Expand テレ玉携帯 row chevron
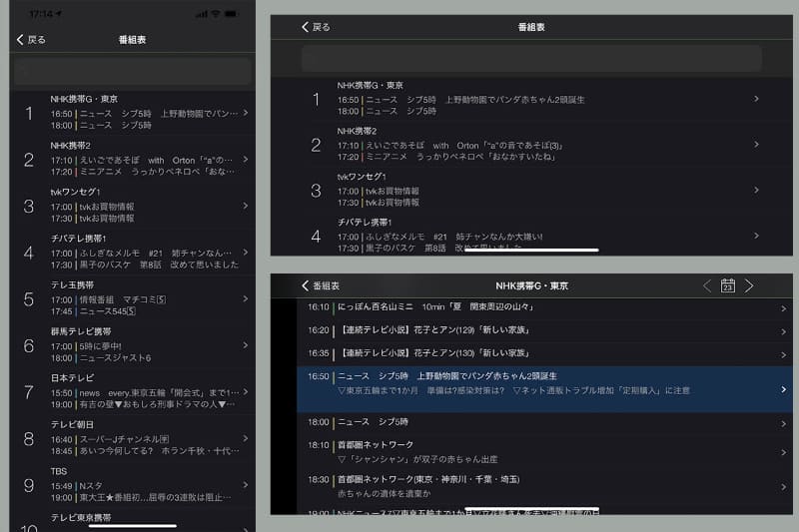 coord(246,298)
